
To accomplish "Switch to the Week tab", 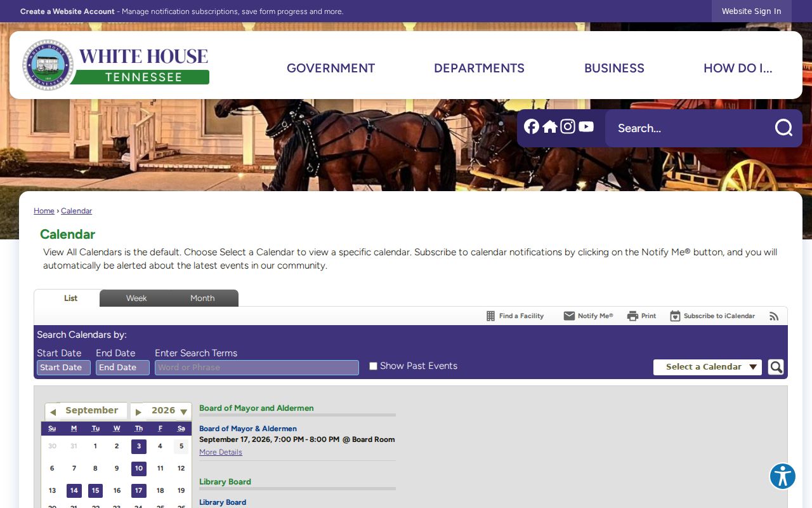I will (x=136, y=298).
